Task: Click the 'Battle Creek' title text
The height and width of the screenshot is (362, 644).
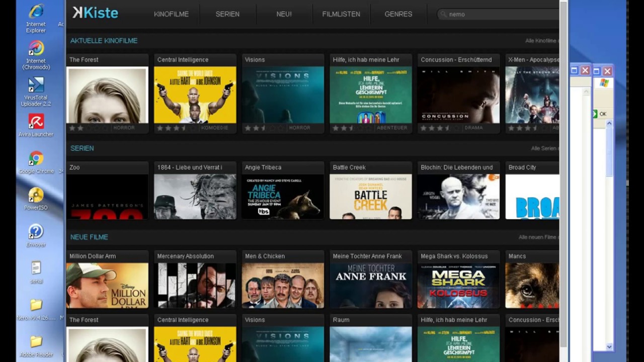Action: 349,167
